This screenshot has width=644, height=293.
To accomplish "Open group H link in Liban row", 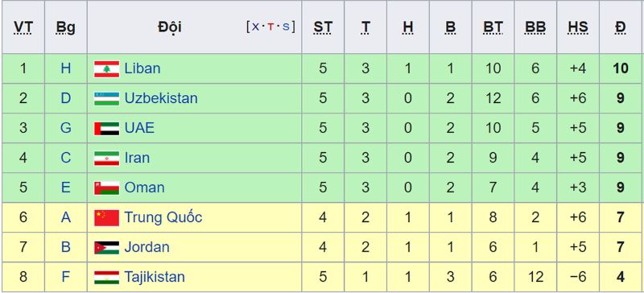I will (66, 68).
